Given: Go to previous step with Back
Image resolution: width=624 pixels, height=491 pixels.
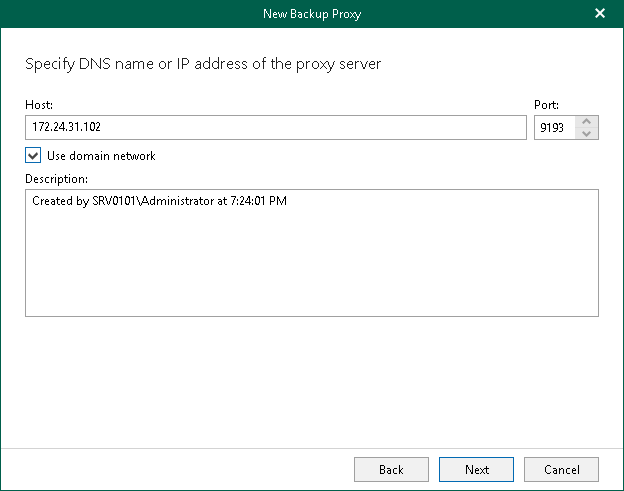Looking at the screenshot, I should pyautogui.click(x=391, y=470).
